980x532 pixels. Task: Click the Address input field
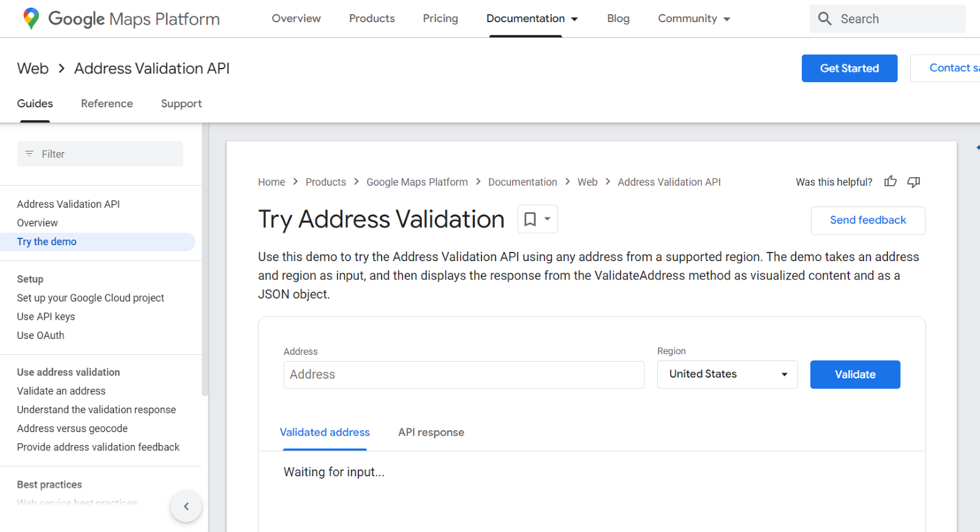pyautogui.click(x=464, y=374)
